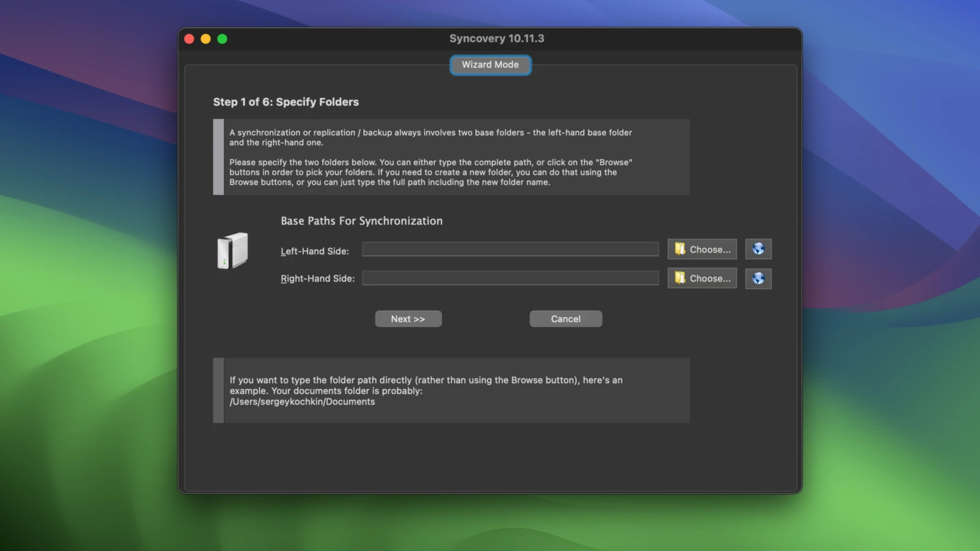Maximize Syncovery using the green button

pos(222,39)
